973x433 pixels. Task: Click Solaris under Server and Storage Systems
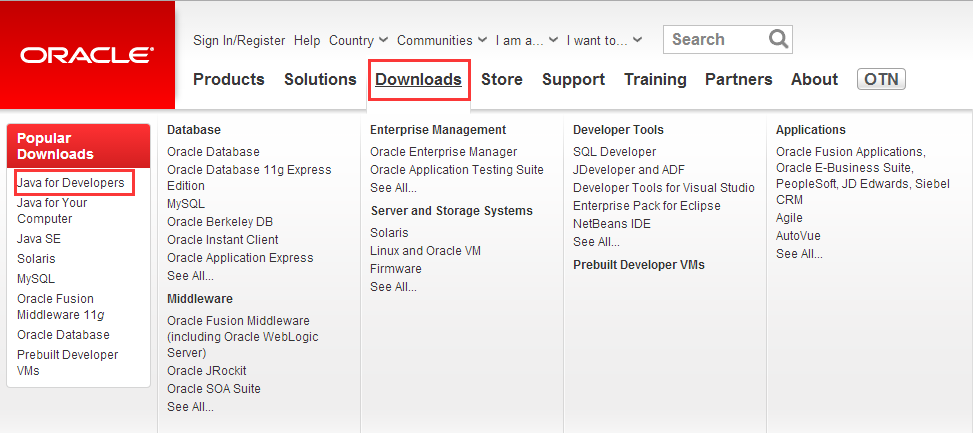pyautogui.click(x=389, y=233)
